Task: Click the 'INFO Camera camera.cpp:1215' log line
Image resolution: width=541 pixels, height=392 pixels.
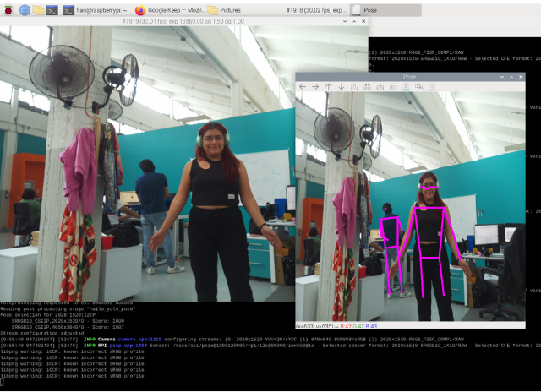Action: coord(232,340)
